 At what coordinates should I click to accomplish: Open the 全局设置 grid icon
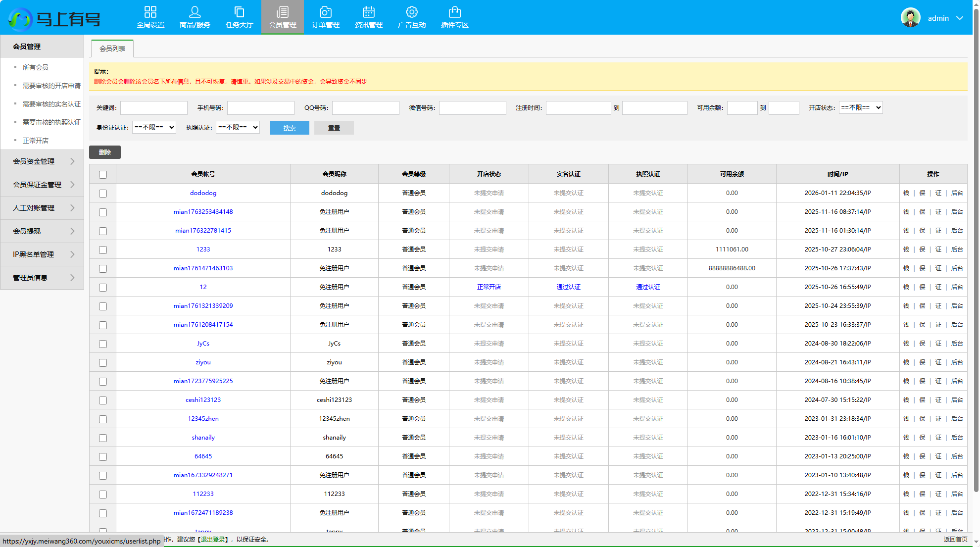pyautogui.click(x=150, y=12)
